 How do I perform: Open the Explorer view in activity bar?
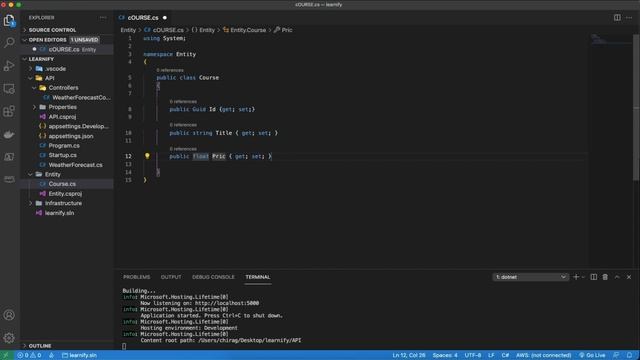9,20
